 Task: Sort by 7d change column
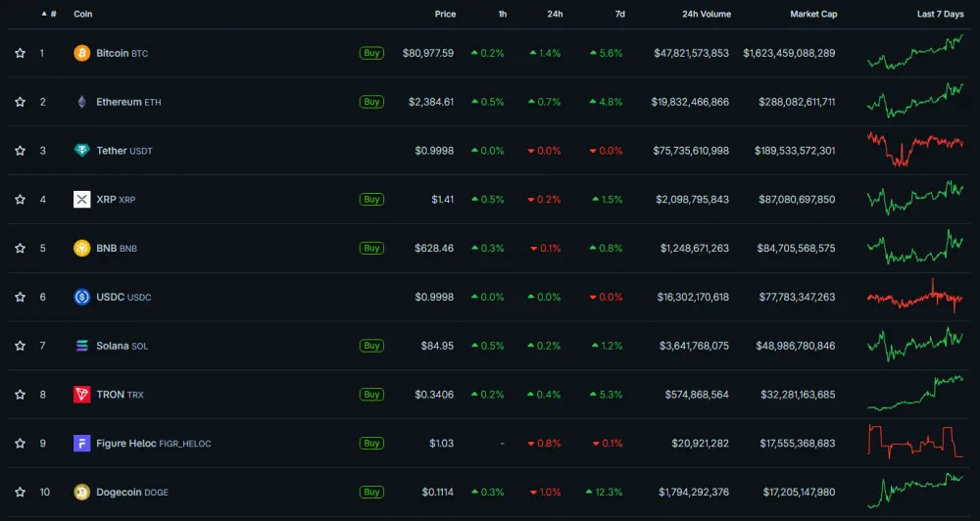coord(620,14)
